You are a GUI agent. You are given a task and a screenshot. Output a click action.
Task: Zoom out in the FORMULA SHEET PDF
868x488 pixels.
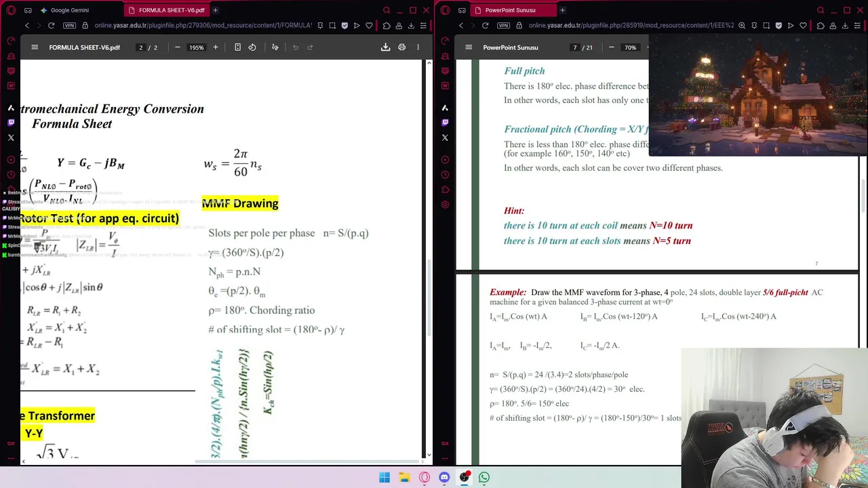[178, 47]
